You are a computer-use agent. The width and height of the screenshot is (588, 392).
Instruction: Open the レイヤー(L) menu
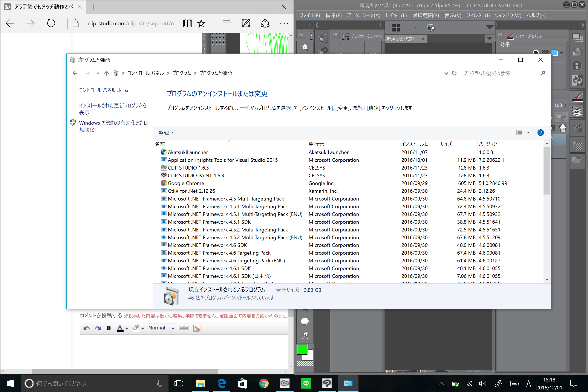(x=396, y=15)
